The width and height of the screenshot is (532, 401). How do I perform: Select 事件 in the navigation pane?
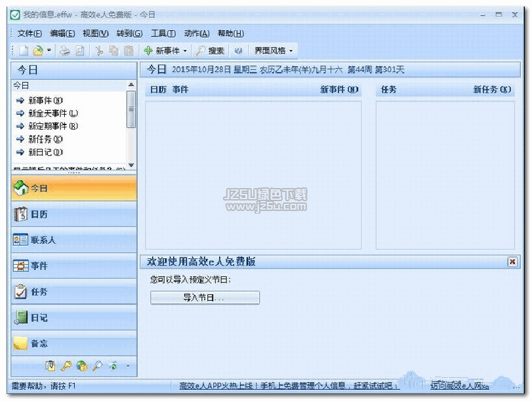tap(74, 266)
